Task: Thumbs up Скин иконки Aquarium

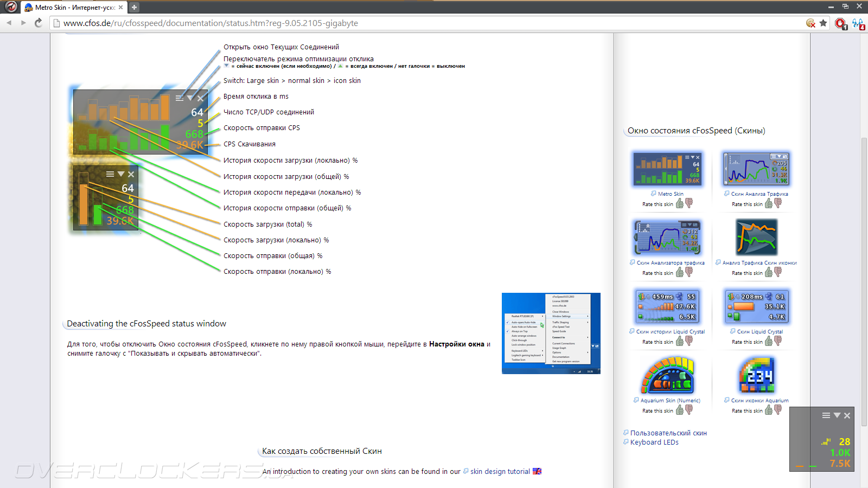Action: 769,410
